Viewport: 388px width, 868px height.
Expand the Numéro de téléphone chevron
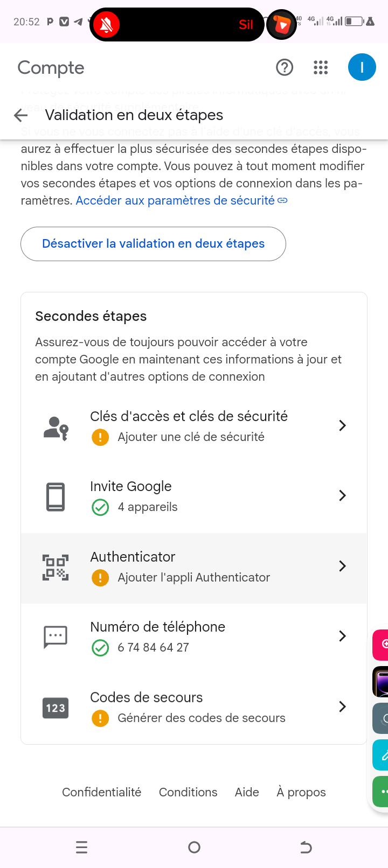click(342, 636)
